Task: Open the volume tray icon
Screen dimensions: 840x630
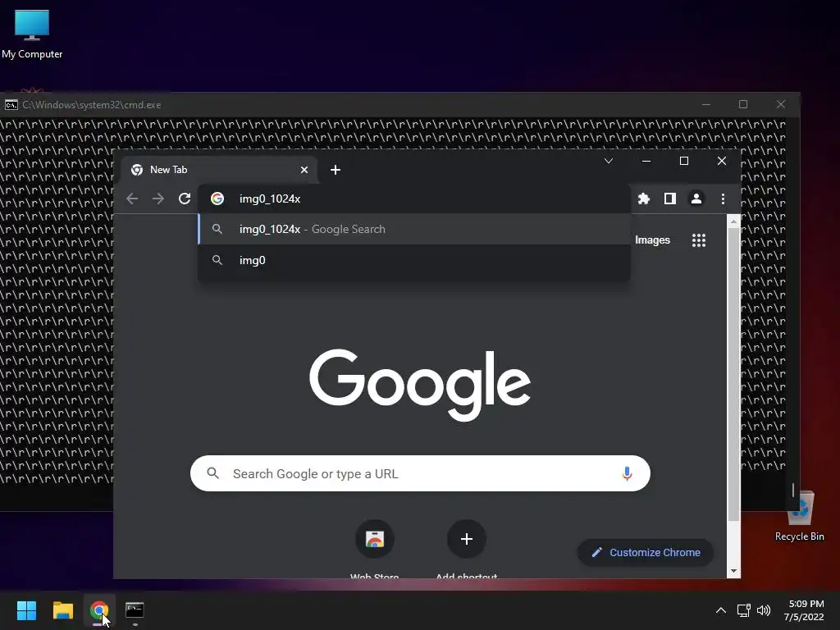Action: point(764,610)
